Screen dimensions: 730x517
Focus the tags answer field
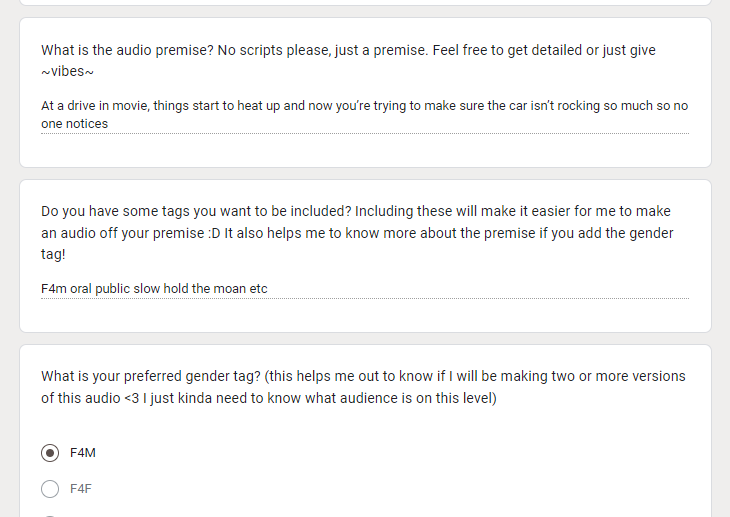365,289
